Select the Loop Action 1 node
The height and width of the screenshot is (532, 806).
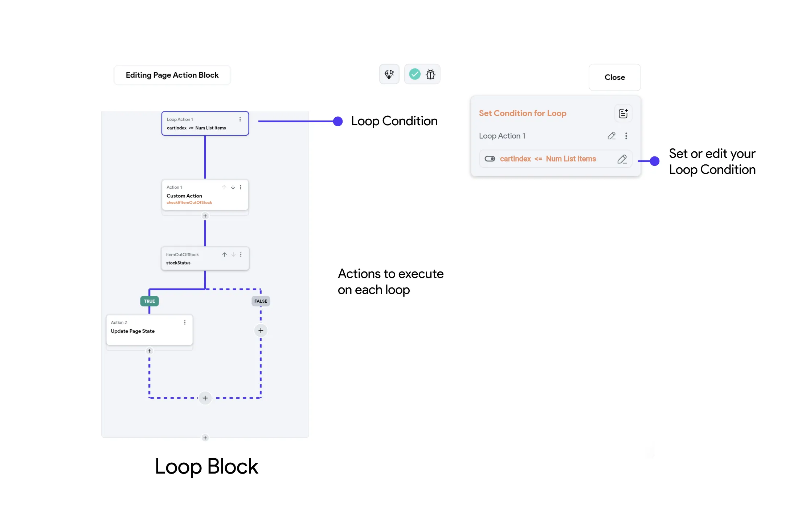[x=205, y=123]
